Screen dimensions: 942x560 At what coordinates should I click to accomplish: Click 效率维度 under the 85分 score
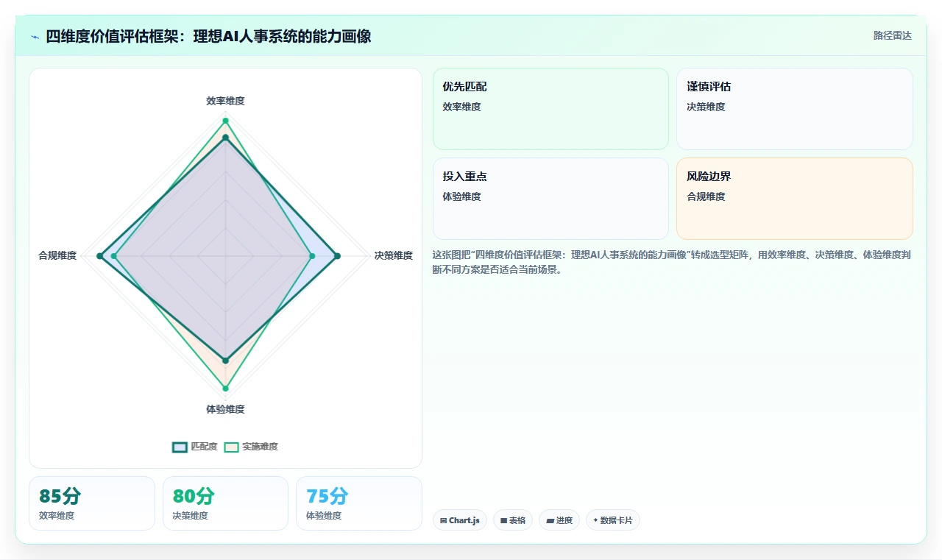pos(57,516)
